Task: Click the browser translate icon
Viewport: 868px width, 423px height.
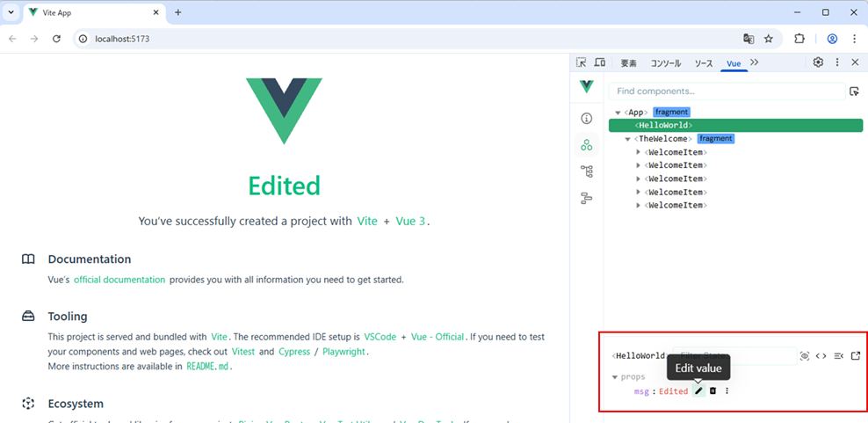Action: [x=749, y=39]
